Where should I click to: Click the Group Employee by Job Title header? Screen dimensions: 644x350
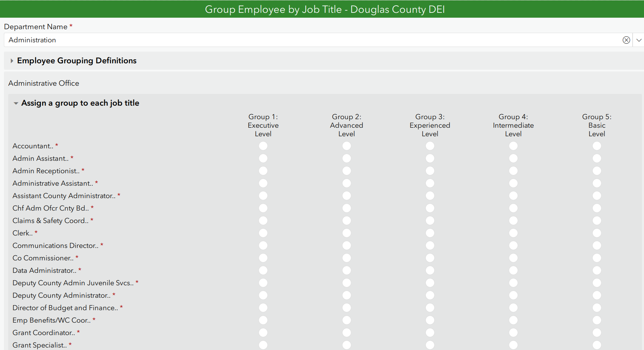pyautogui.click(x=325, y=9)
